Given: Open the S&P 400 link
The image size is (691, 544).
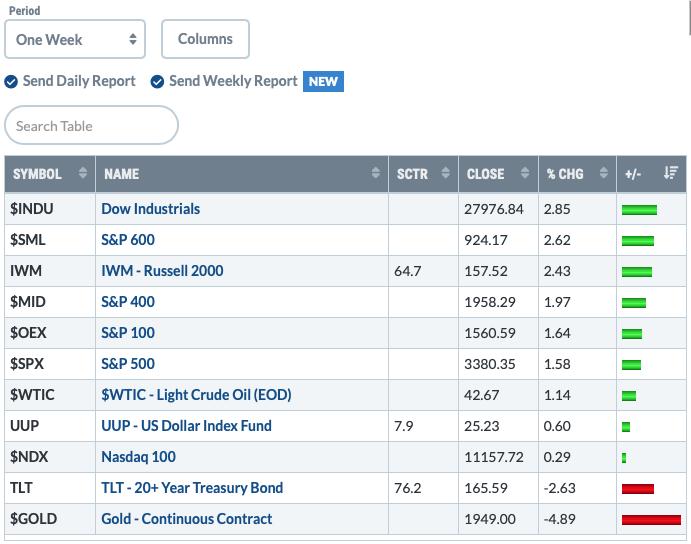Looking at the screenshot, I should (x=128, y=302).
